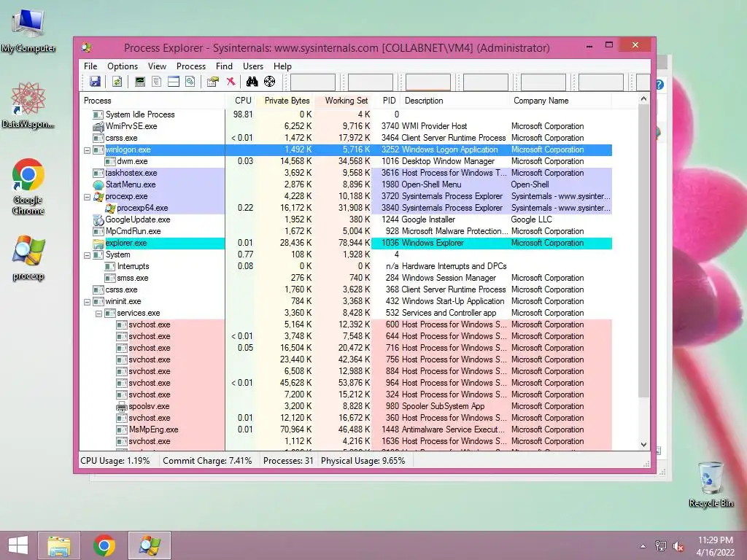Click the binoculars Find Handle icon
The width and height of the screenshot is (747, 560).
(x=252, y=82)
